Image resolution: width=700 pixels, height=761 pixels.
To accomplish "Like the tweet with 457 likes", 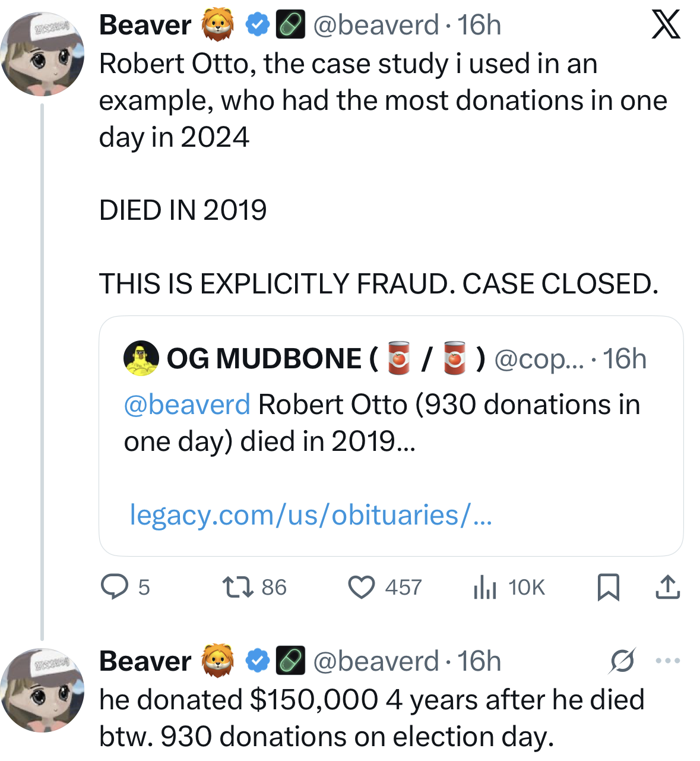I will [x=361, y=587].
